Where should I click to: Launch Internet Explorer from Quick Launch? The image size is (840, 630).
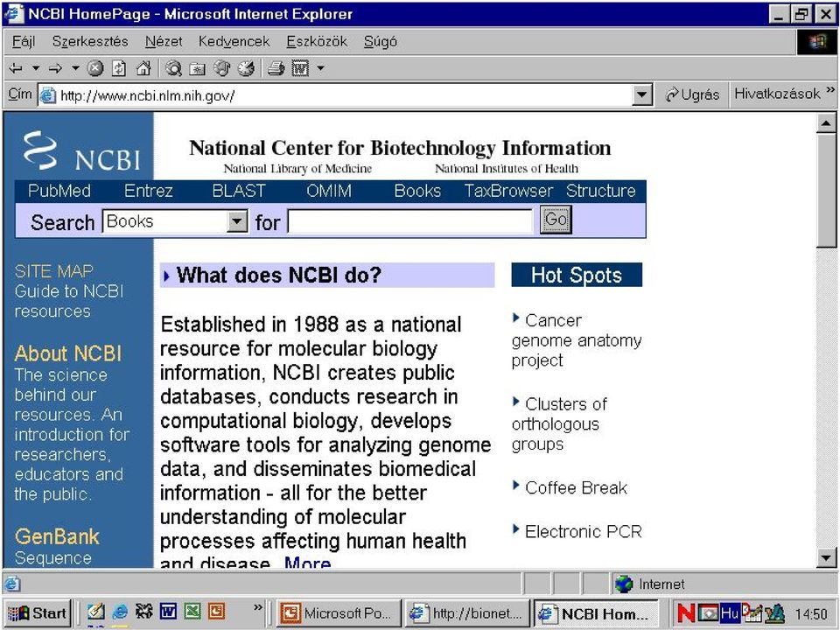point(120,612)
